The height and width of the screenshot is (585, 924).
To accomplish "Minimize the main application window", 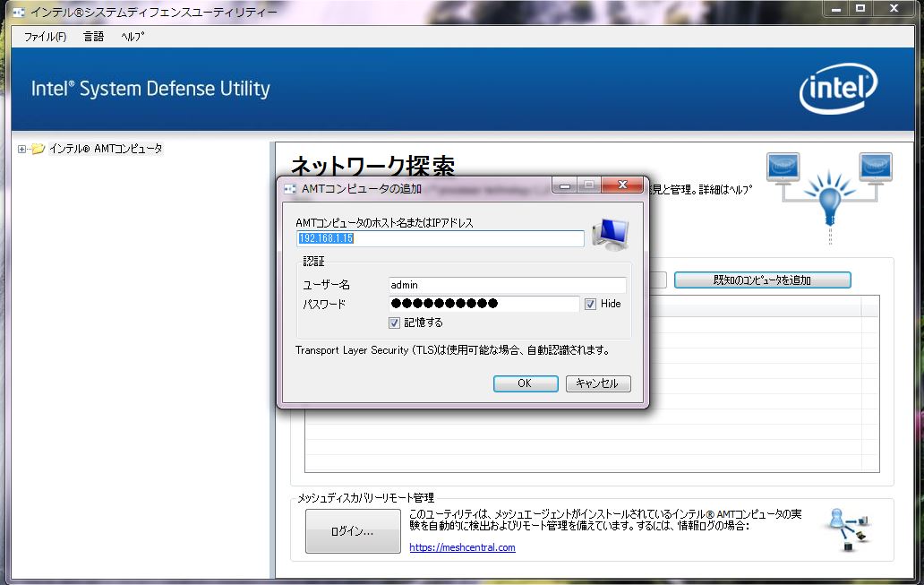I will [x=835, y=8].
